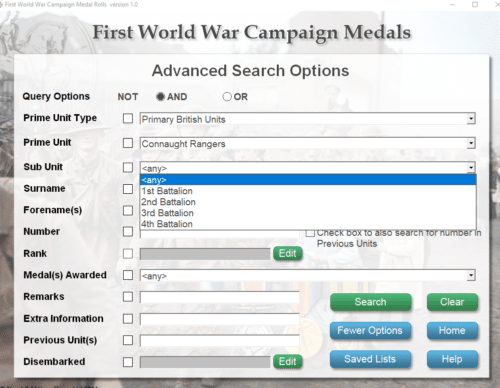Click into the Remarks text field
500x388 pixels.
[x=220, y=297]
